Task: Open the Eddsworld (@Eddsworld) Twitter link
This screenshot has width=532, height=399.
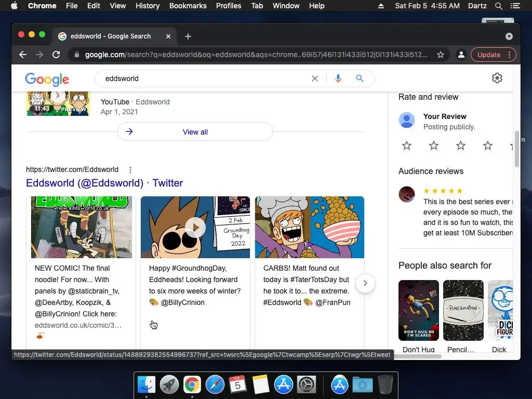Action: (x=104, y=183)
